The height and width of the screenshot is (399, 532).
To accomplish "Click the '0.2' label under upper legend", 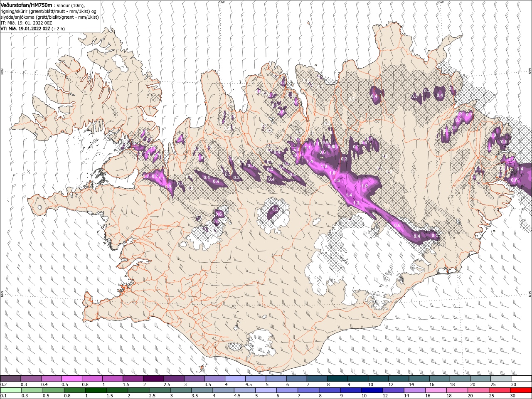I will 3,384.
